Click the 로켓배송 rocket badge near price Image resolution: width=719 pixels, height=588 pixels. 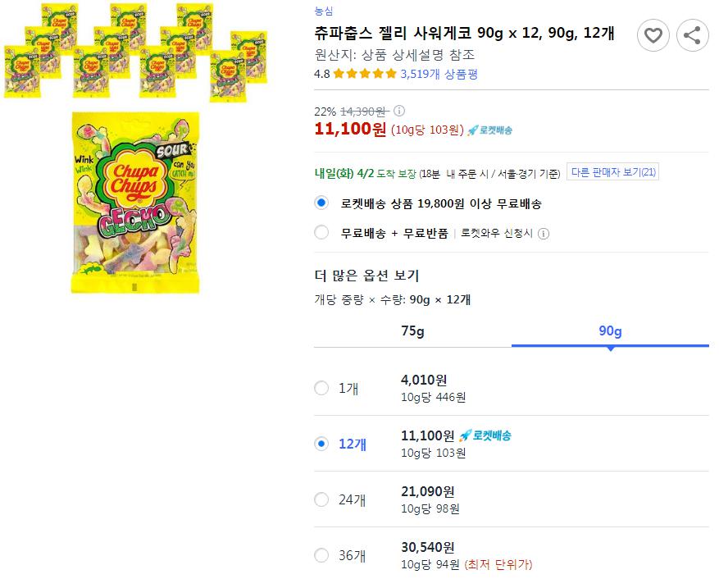point(489,130)
